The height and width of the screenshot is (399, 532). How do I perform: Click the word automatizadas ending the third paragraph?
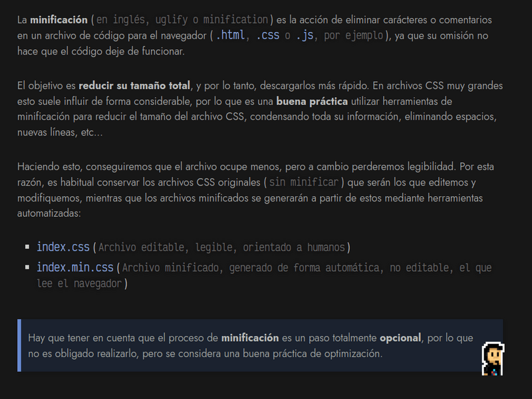49,213
